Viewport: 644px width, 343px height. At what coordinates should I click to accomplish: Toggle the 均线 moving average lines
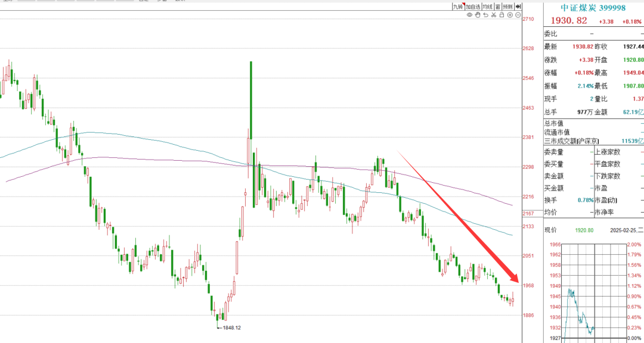click(x=488, y=7)
